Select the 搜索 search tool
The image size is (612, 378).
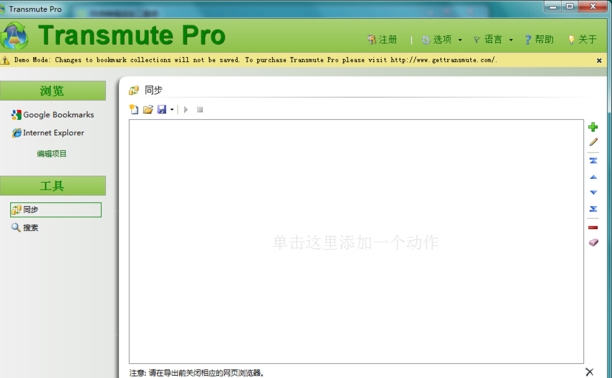25,227
